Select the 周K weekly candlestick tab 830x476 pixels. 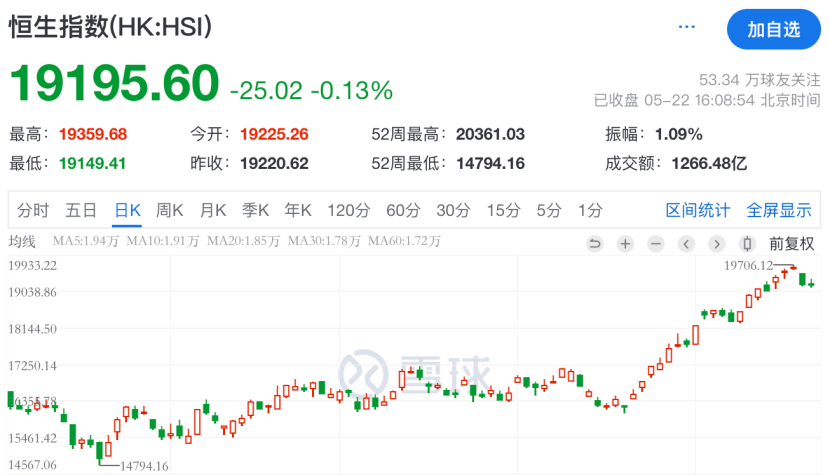[x=169, y=210]
